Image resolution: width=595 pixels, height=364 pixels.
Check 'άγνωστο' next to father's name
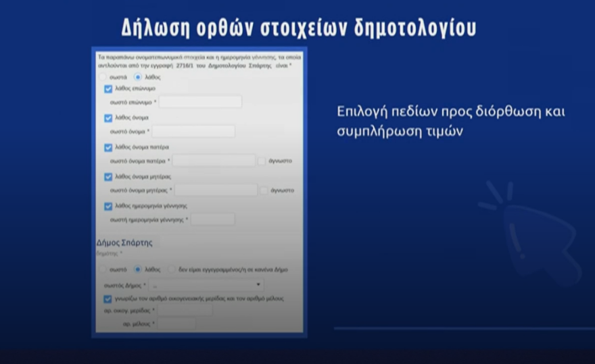(262, 161)
